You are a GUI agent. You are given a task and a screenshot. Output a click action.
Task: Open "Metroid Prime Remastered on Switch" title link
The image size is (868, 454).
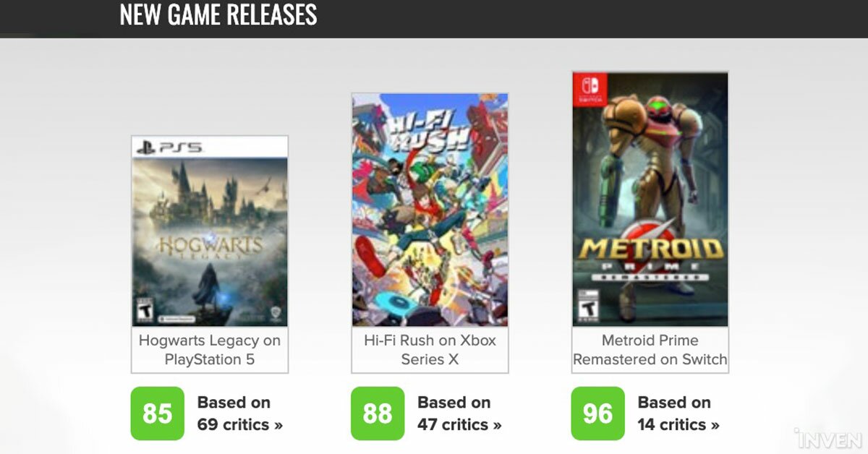click(x=650, y=349)
